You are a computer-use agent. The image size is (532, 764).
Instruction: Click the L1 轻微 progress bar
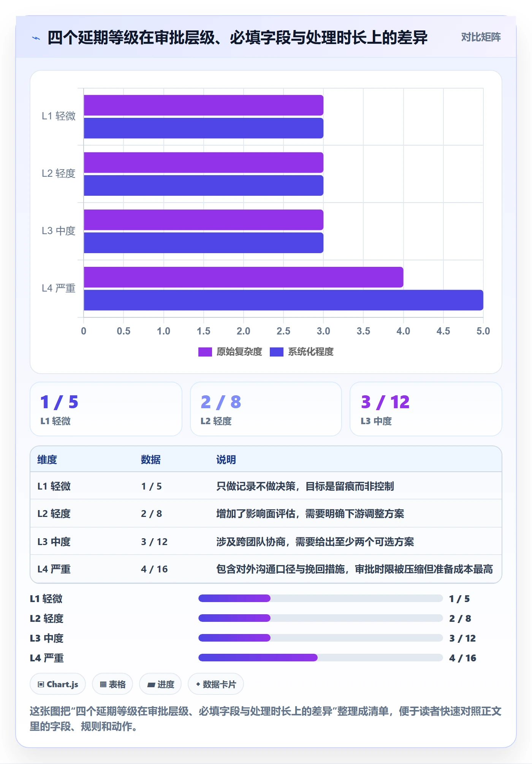(x=321, y=598)
